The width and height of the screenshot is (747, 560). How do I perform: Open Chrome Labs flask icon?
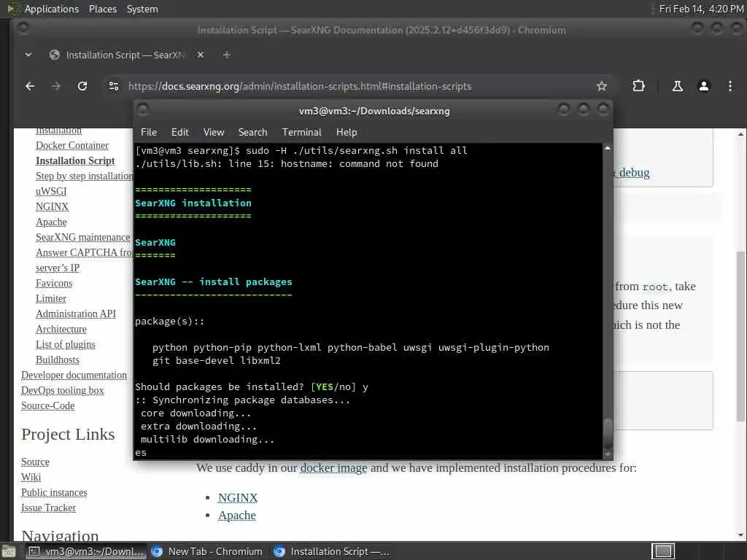(677, 86)
